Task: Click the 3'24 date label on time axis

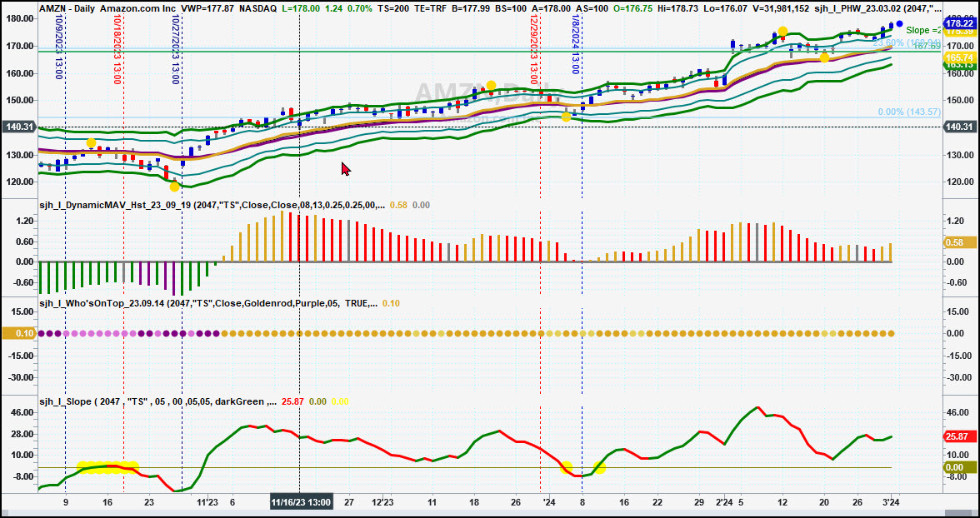Action: click(x=890, y=501)
